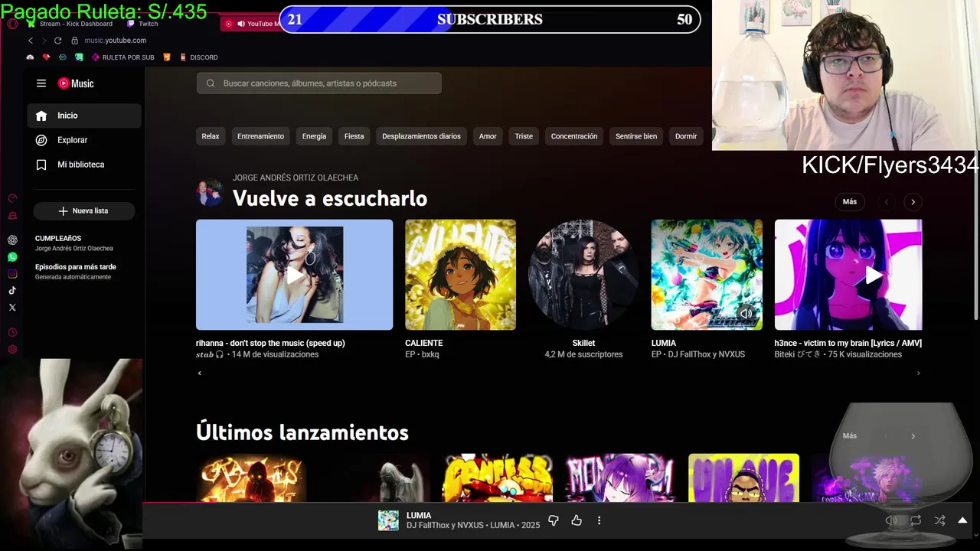Open bxkq artist link under CALIENTE
Screen dimensions: 980x551
click(430, 354)
